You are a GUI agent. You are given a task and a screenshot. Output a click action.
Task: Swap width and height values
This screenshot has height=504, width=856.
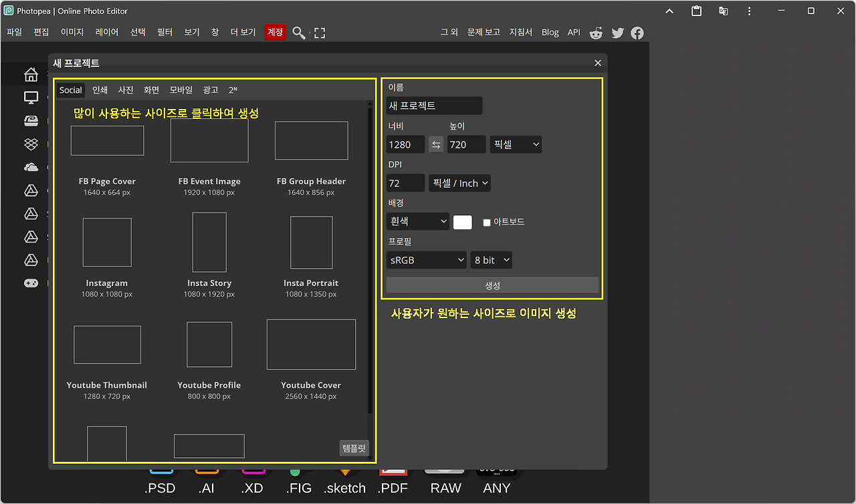pyautogui.click(x=436, y=144)
